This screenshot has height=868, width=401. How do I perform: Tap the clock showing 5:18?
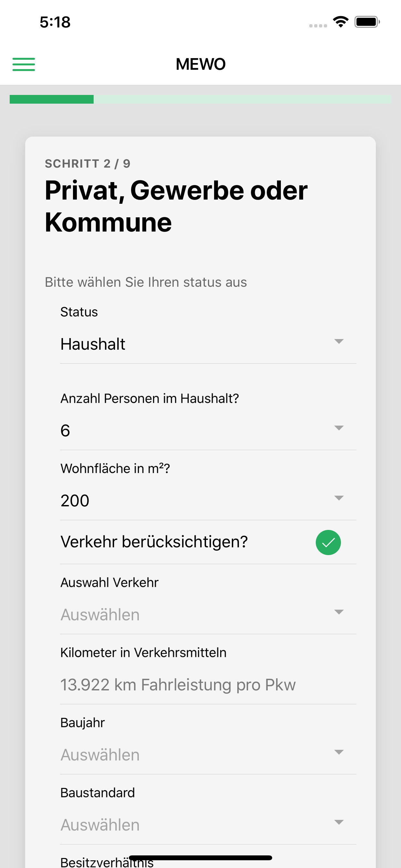point(55,22)
